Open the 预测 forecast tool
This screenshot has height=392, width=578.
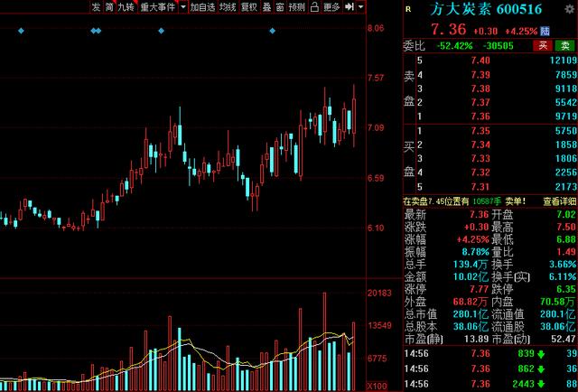(x=297, y=6)
